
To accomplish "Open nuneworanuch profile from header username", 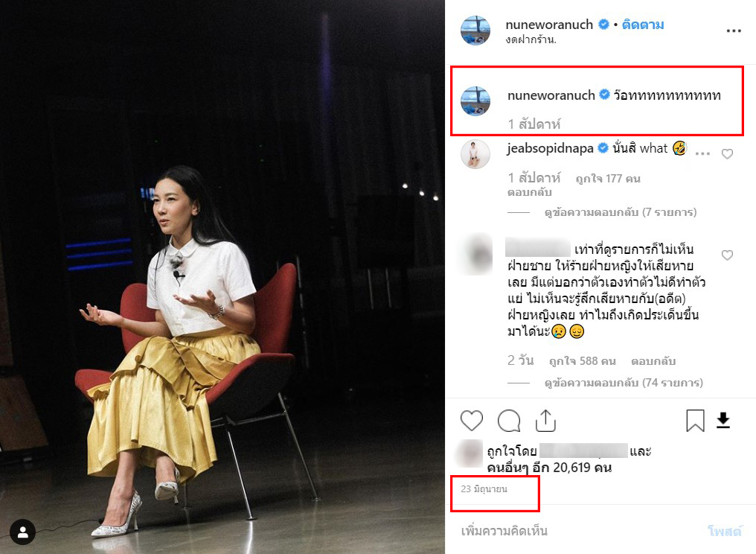I will 549,25.
